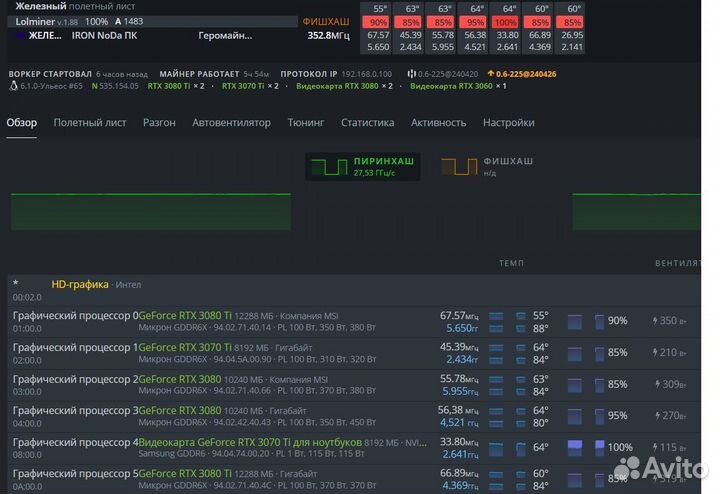Click the narrow fan bar beside 95%
Image resolution: width=720 pixels, height=494 pixels.
coord(599,416)
